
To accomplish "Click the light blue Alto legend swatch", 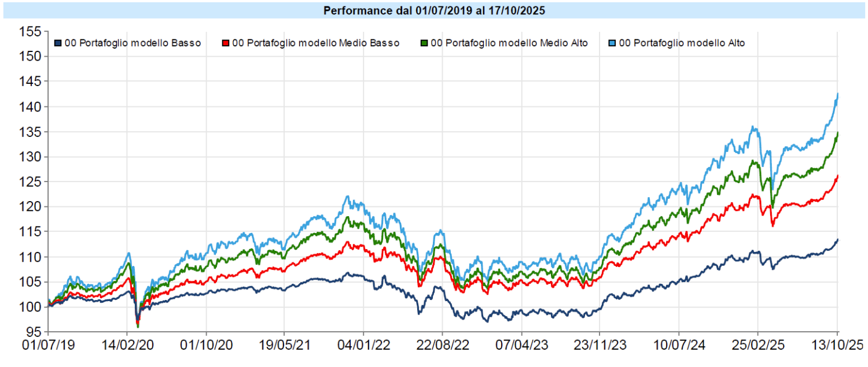I will (613, 43).
